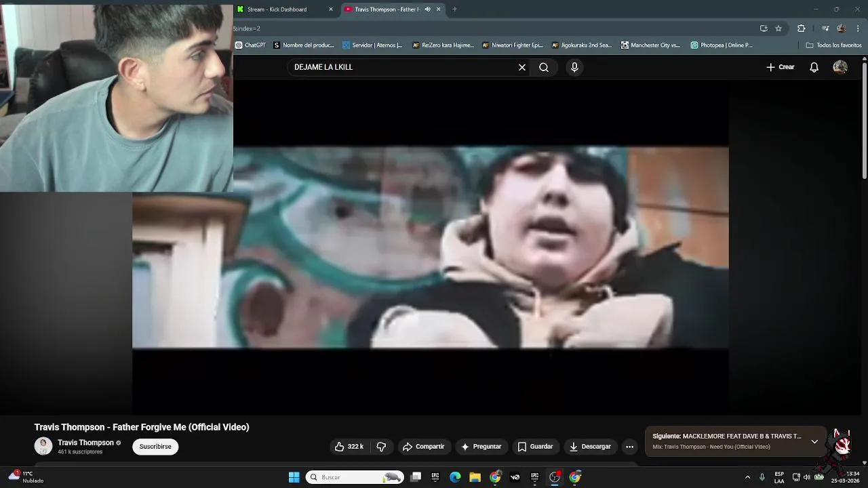Click the Compartir share button
The height and width of the screenshot is (488, 868).
[x=423, y=447]
